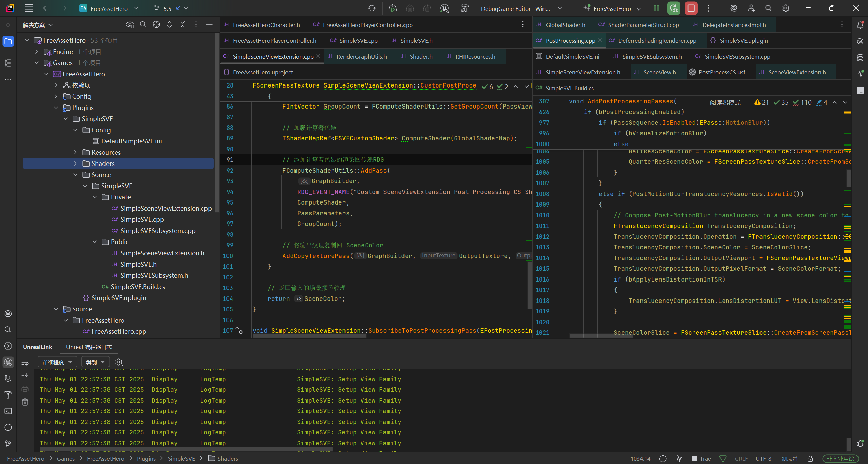The image size is (868, 464).
Task: Click the CRLF line separator indicator
Action: click(x=741, y=459)
